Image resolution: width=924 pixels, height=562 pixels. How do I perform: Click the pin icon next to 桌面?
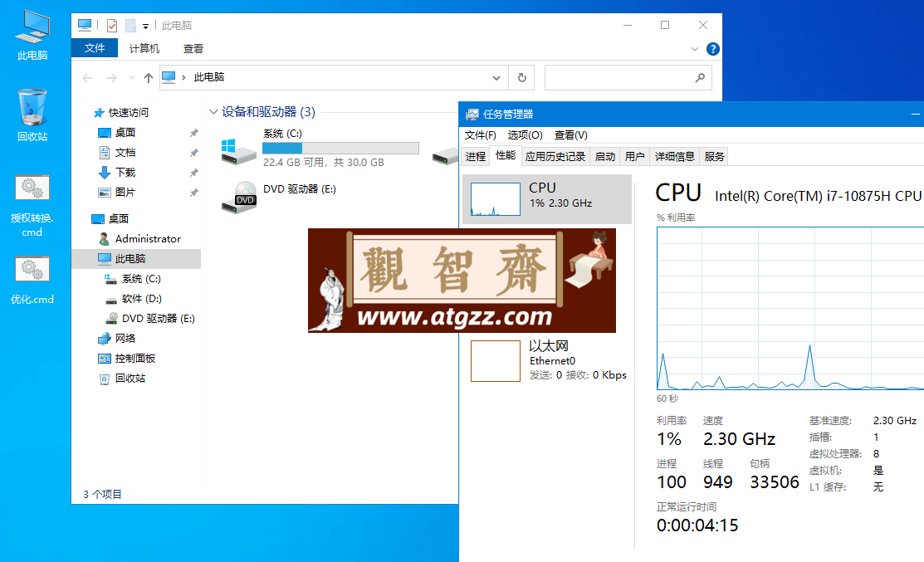tap(194, 133)
